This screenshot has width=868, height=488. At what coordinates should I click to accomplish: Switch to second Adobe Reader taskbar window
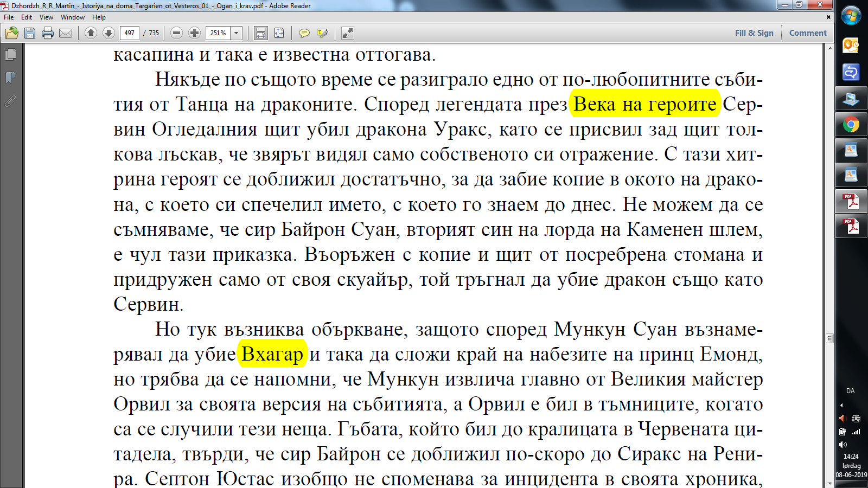click(x=851, y=226)
